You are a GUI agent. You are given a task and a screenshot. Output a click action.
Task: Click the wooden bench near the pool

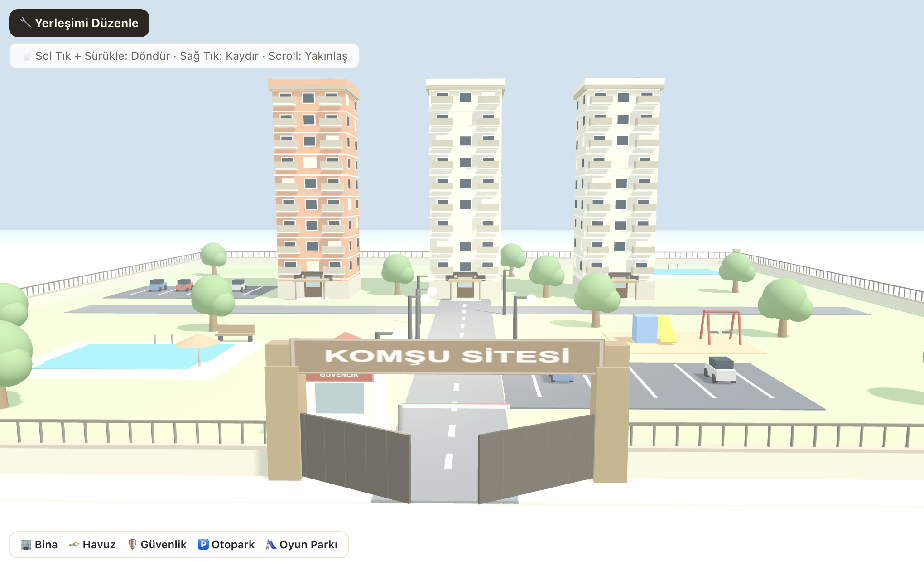[x=236, y=332]
